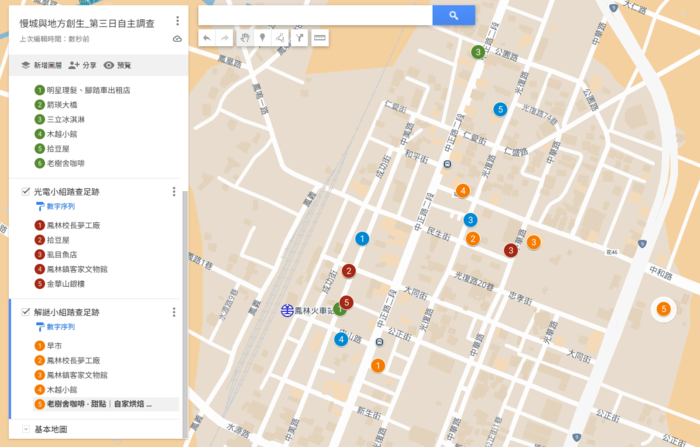
Task: Click orange marker 3 on the map
Action: [533, 242]
